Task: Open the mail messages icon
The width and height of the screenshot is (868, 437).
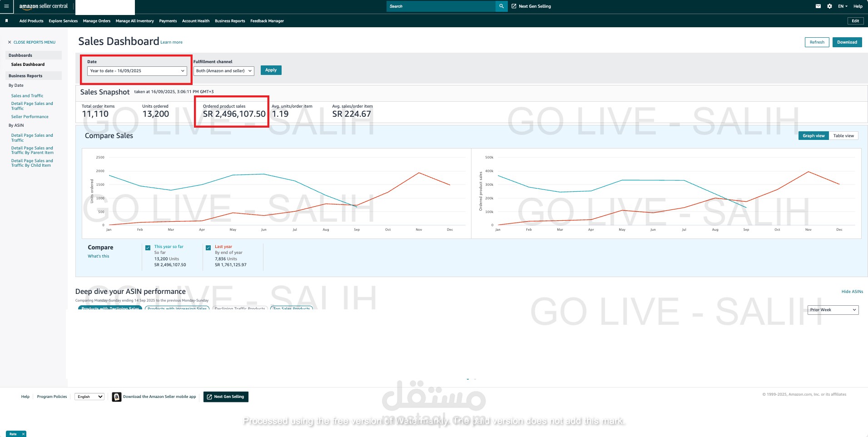Action: [818, 6]
